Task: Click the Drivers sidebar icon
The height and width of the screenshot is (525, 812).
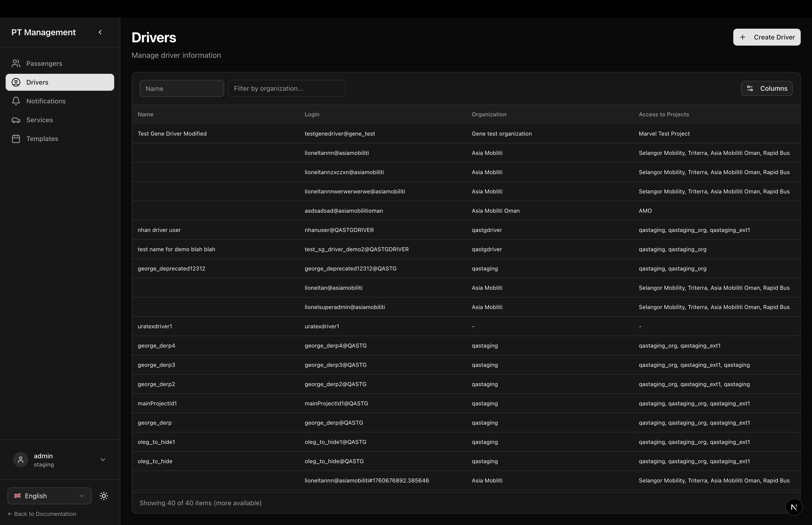Action: coord(16,82)
